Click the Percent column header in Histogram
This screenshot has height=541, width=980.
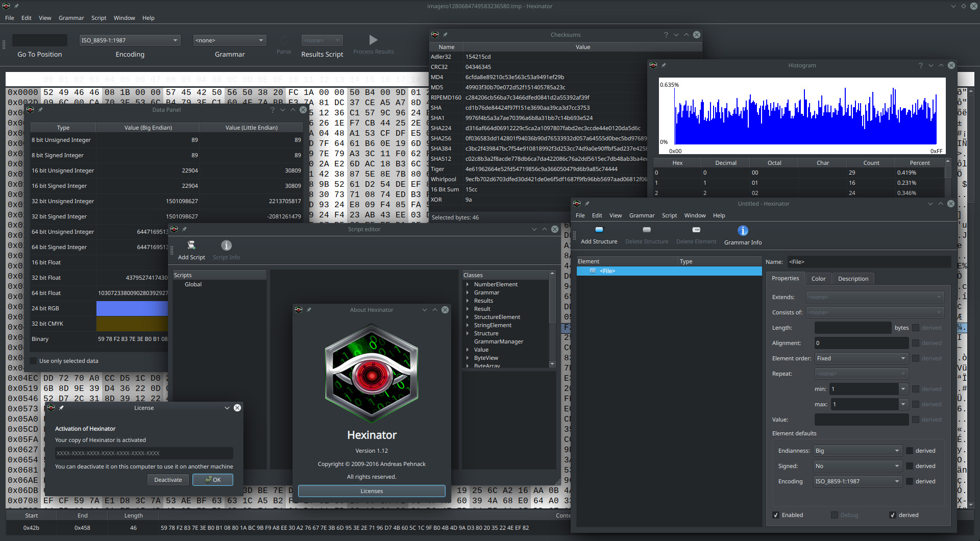919,163
